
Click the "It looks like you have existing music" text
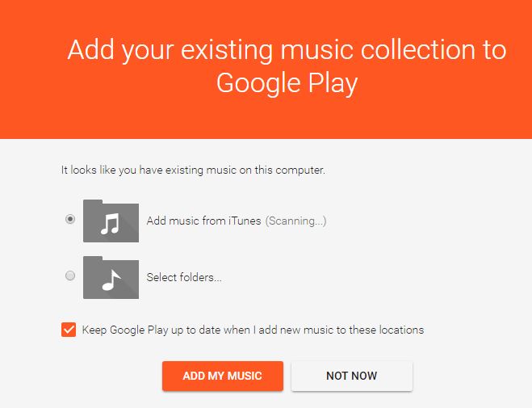[x=193, y=170]
